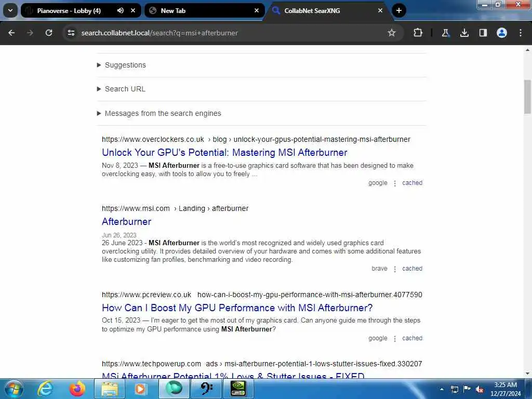Open 'MSI Afterburner Potential 1% Lows' result
Screen dimensions: 532x399
(x=233, y=376)
